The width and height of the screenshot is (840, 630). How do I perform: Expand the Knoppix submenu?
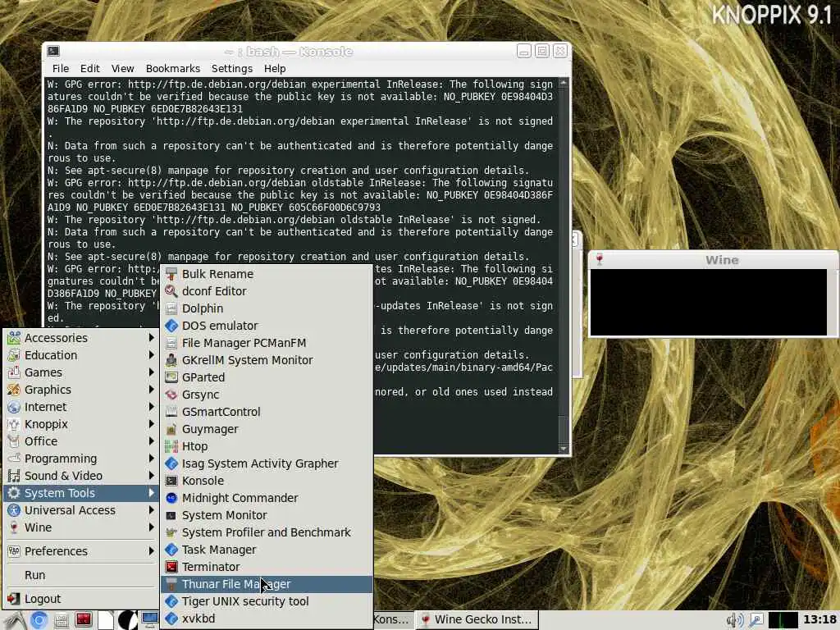pos(81,424)
